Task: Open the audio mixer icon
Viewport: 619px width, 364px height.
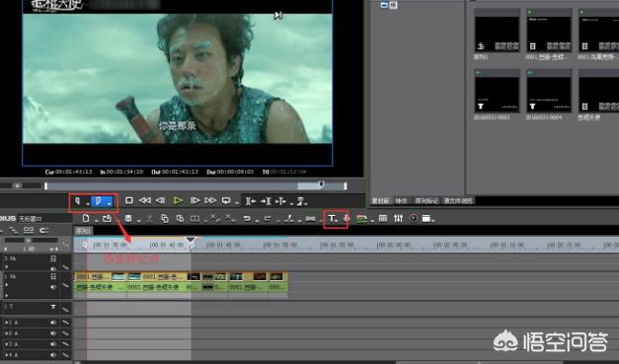Action: click(398, 218)
